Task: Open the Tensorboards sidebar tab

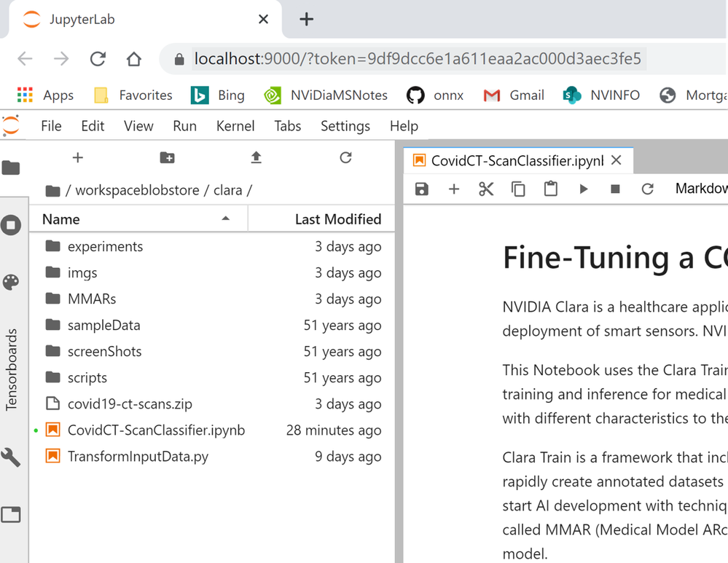Action: (x=11, y=369)
